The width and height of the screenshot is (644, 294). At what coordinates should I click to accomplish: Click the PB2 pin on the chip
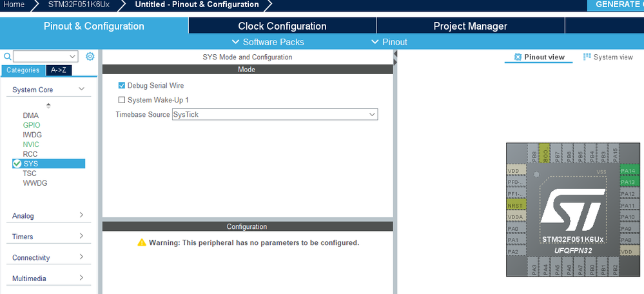pos(614,267)
